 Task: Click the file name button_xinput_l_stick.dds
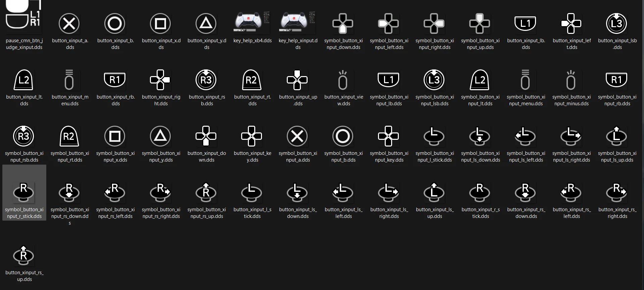point(252,213)
